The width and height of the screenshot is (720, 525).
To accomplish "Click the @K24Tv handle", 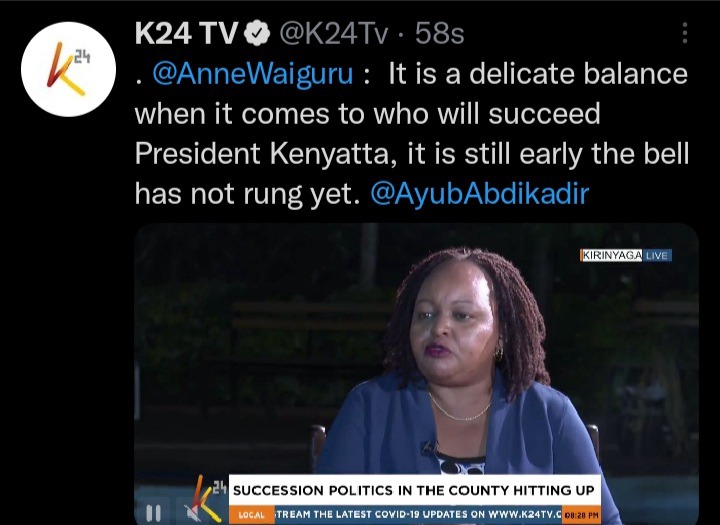I will pos(333,34).
